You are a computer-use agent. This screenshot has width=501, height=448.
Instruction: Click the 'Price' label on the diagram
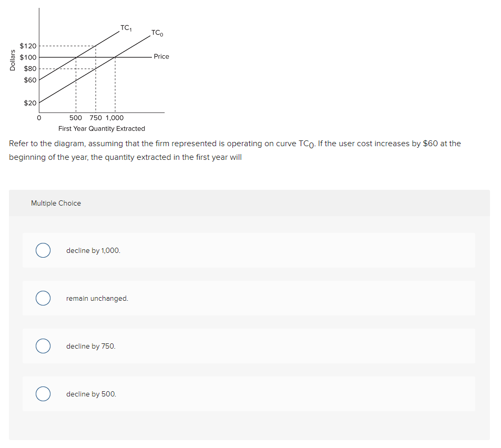pyautogui.click(x=161, y=56)
